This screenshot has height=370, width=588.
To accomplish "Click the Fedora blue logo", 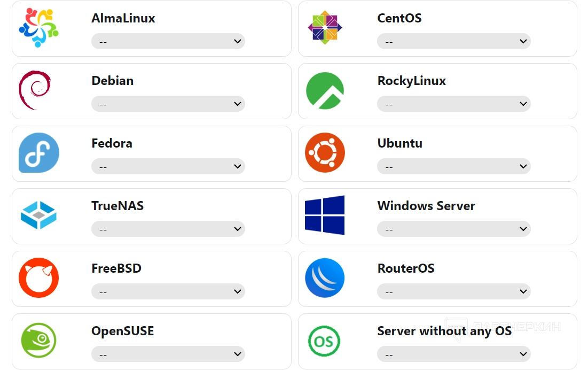I will coord(39,153).
